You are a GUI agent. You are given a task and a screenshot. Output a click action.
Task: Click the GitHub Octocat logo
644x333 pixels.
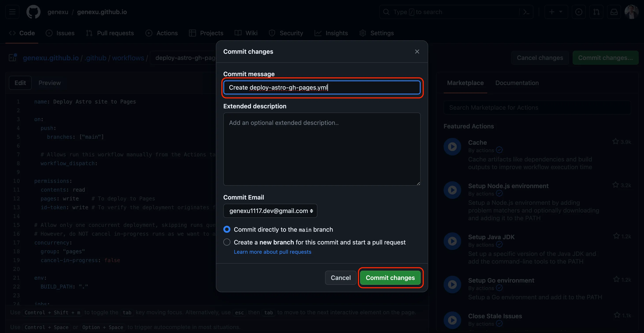pos(33,12)
